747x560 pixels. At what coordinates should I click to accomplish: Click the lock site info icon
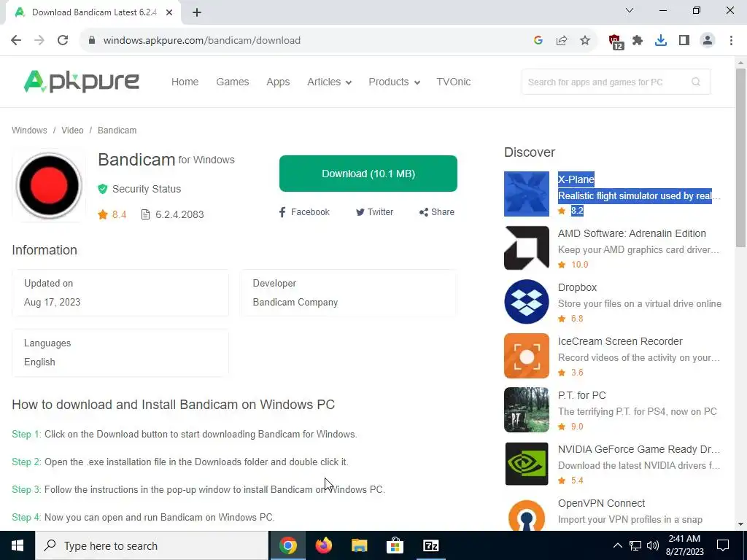pyautogui.click(x=92, y=41)
